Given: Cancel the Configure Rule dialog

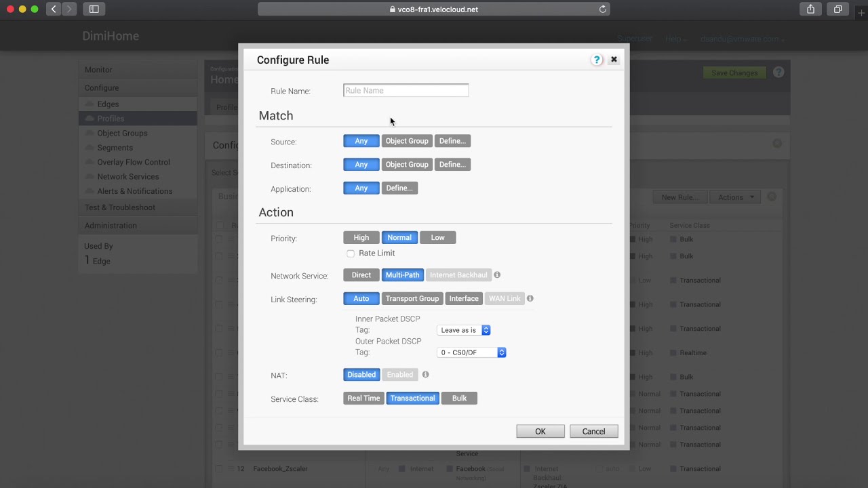Looking at the screenshot, I should click(x=593, y=432).
